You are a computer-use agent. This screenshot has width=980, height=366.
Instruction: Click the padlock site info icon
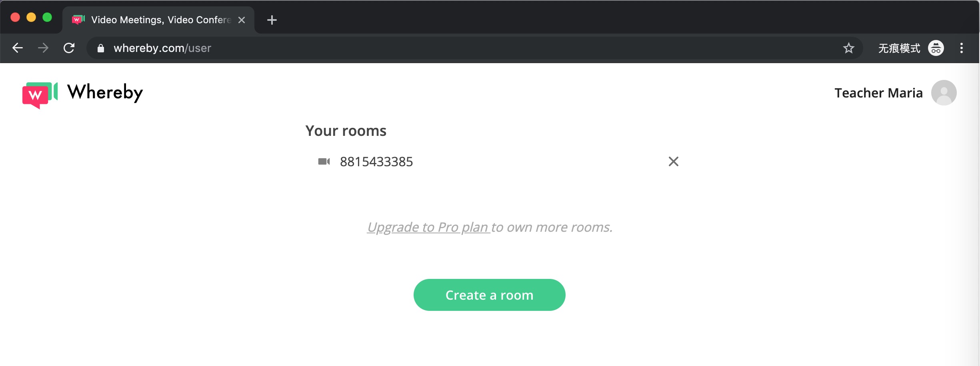(x=101, y=48)
